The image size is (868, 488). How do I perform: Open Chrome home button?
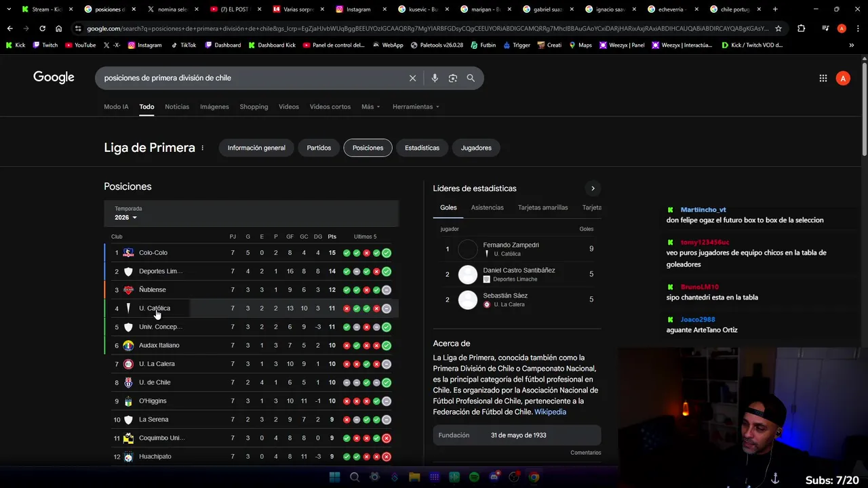tap(58, 28)
